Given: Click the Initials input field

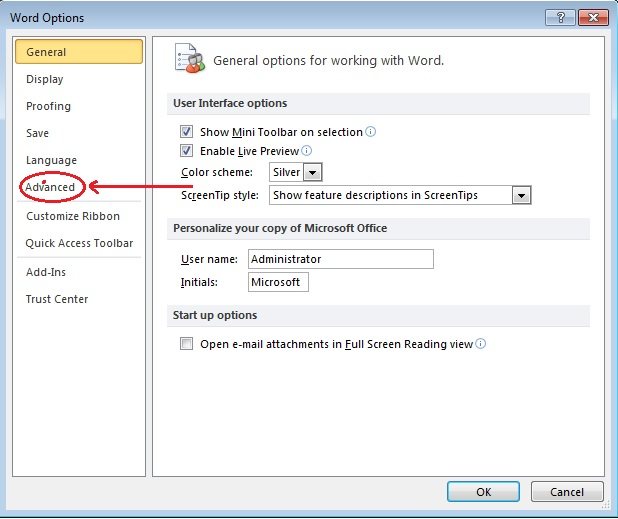Looking at the screenshot, I should pos(278,282).
